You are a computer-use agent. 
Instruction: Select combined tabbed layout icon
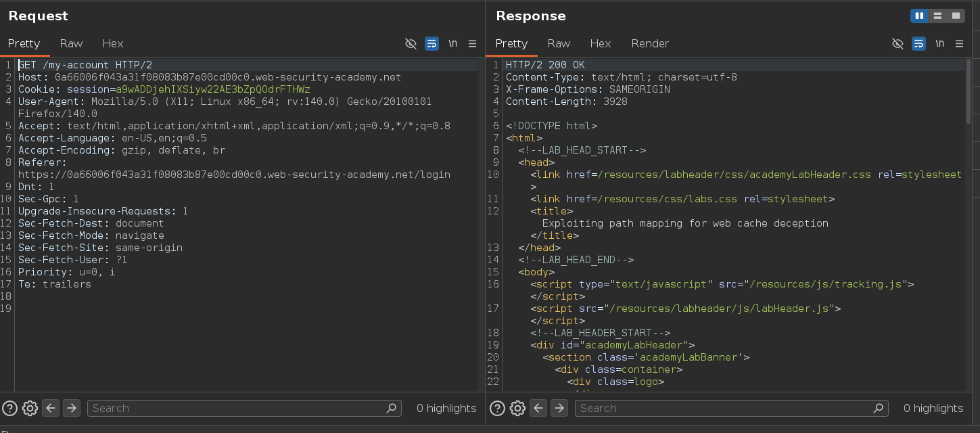tap(956, 16)
